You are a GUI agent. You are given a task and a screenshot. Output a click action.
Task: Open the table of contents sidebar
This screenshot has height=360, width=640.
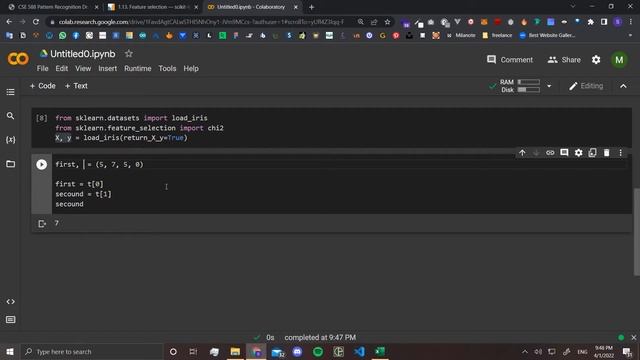11,92
